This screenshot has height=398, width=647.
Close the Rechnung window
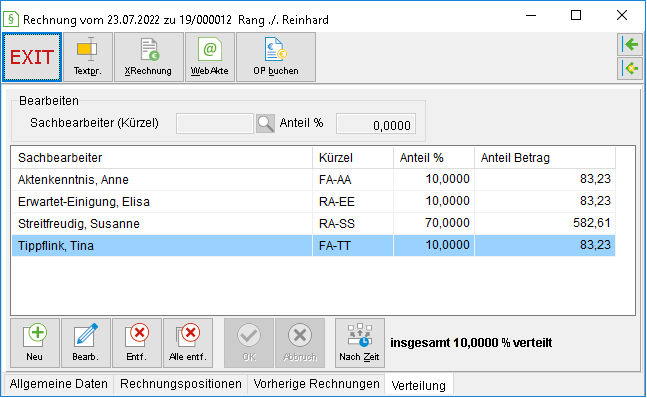pos(622,16)
